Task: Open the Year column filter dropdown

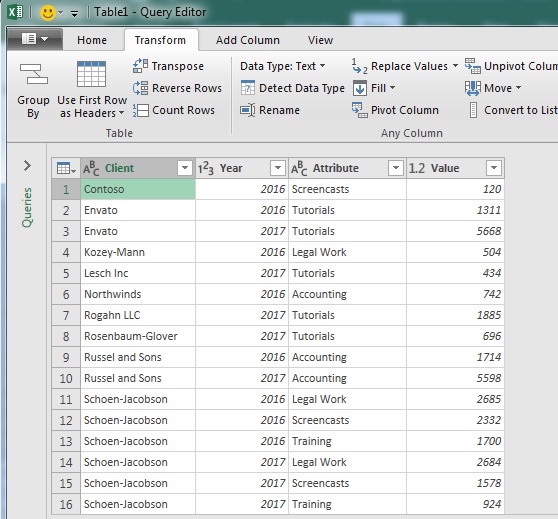Action: point(278,168)
